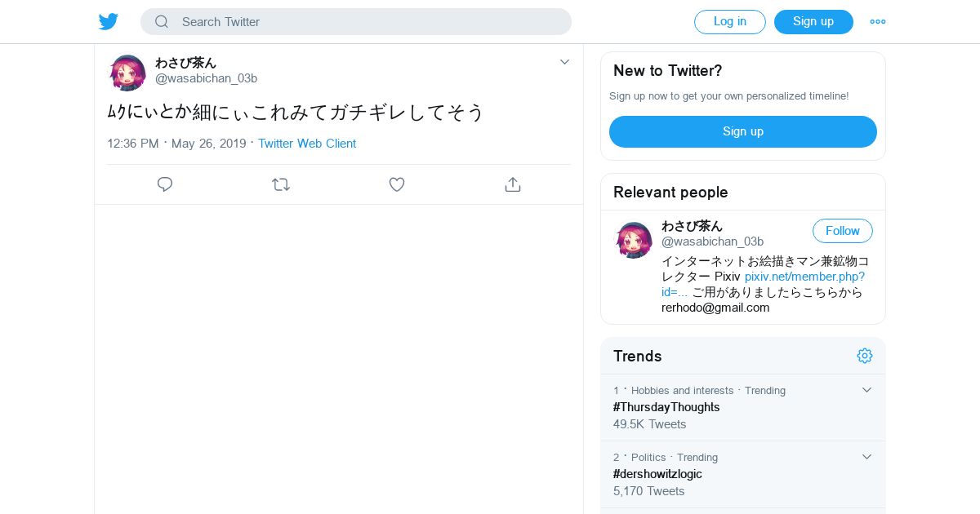Screen dimensions: 980x514
Task: Open the tweet author's avatar
Action: (127, 73)
